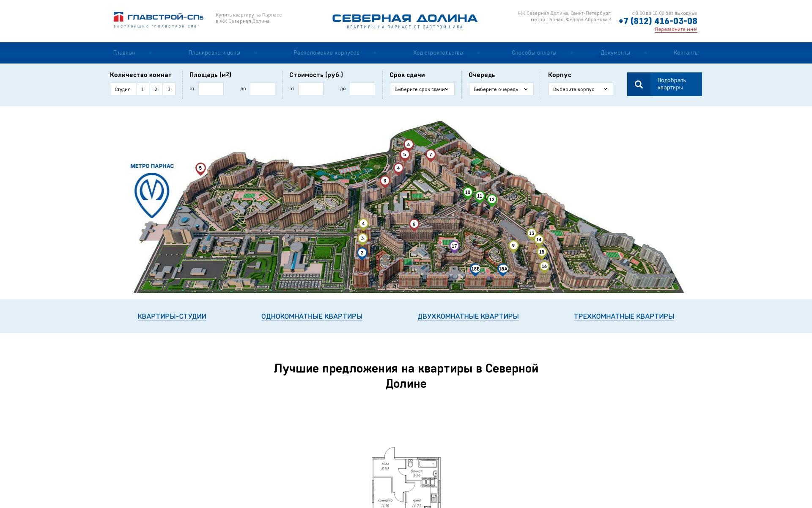Click the Главстрой-СПб developer logo
The width and height of the screenshot is (812, 508).
(x=158, y=20)
